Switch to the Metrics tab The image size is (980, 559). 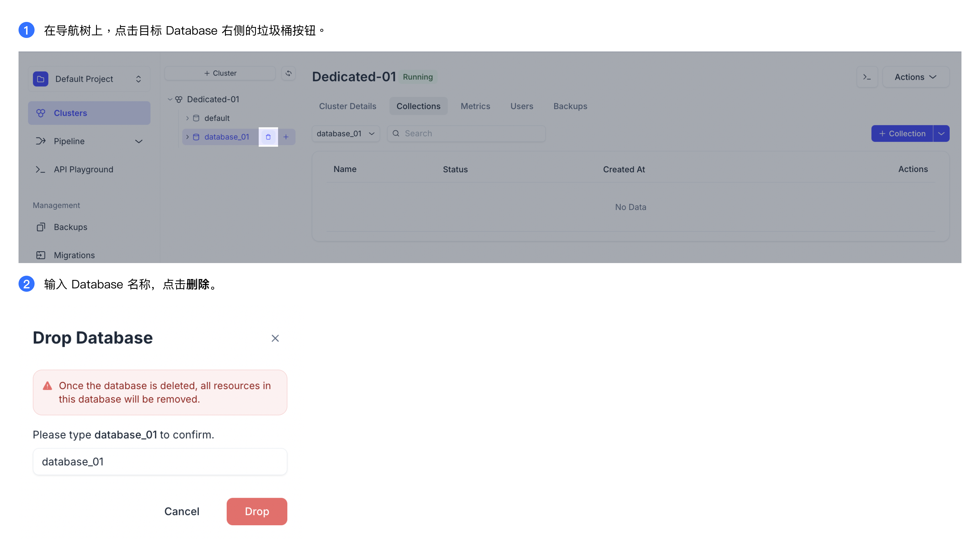[x=475, y=106]
